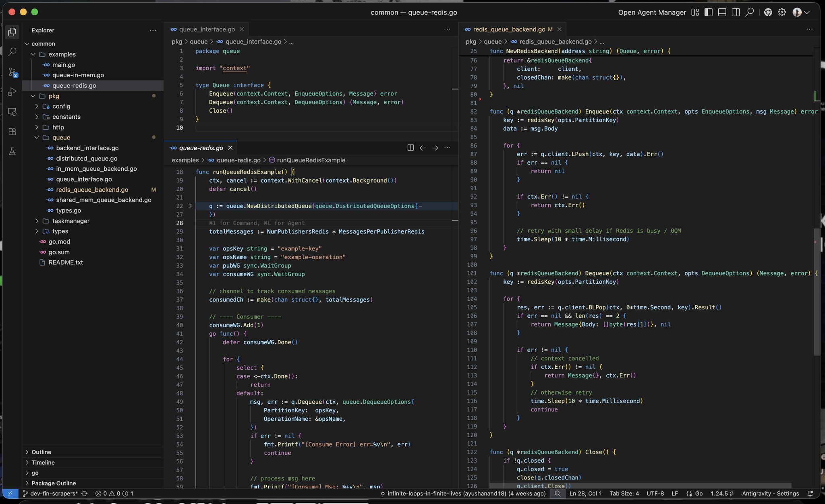
Task: Close the queue_interface.go tab
Action: 242,29
